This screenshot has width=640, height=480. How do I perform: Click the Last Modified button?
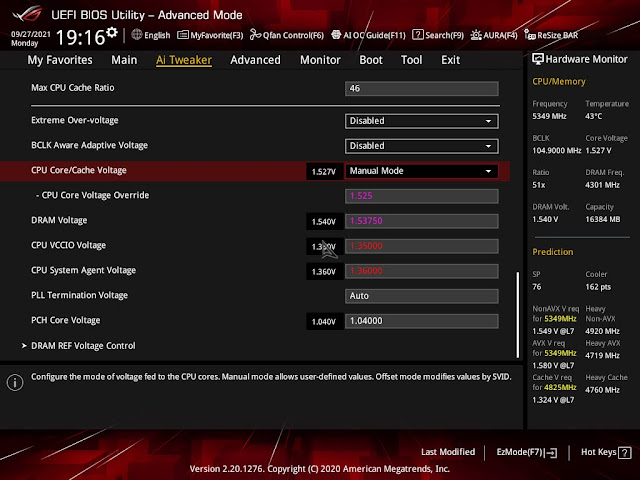(448, 452)
